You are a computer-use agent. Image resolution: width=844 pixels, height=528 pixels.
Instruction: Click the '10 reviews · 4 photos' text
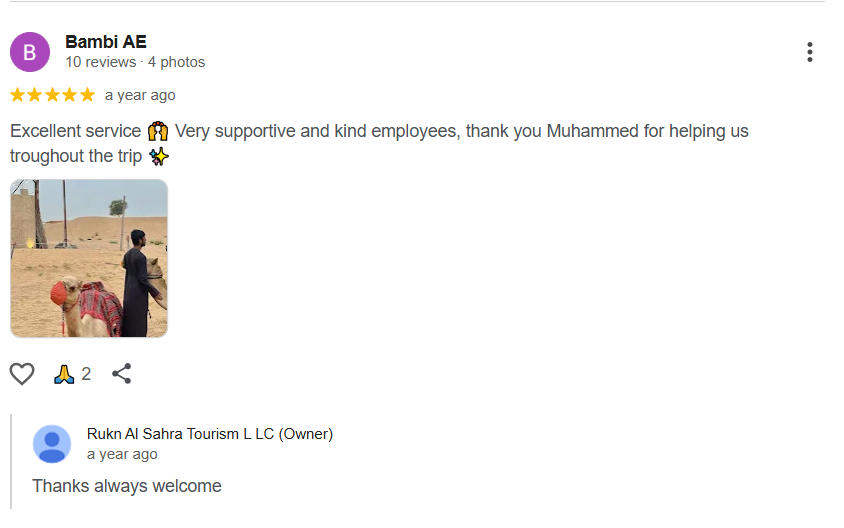tap(135, 62)
